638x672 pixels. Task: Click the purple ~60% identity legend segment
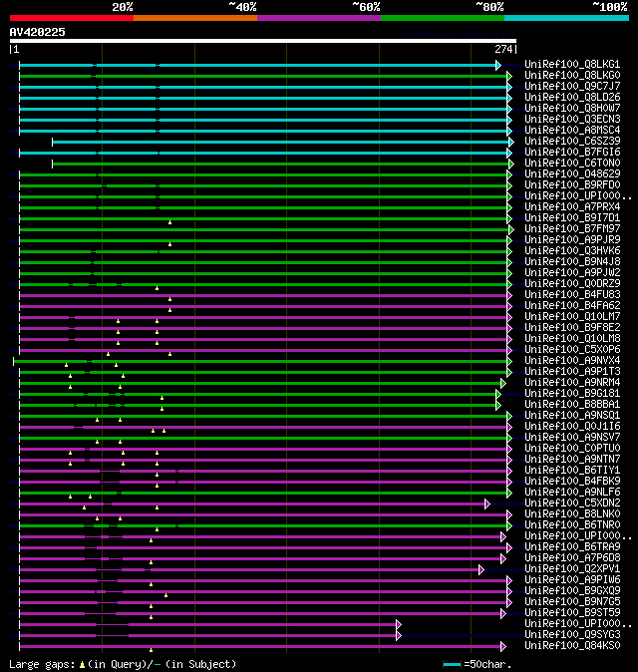(319, 18)
